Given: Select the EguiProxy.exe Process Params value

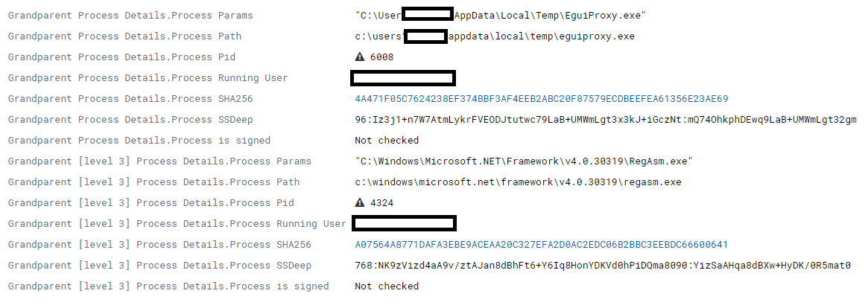Looking at the screenshot, I should [501, 16].
